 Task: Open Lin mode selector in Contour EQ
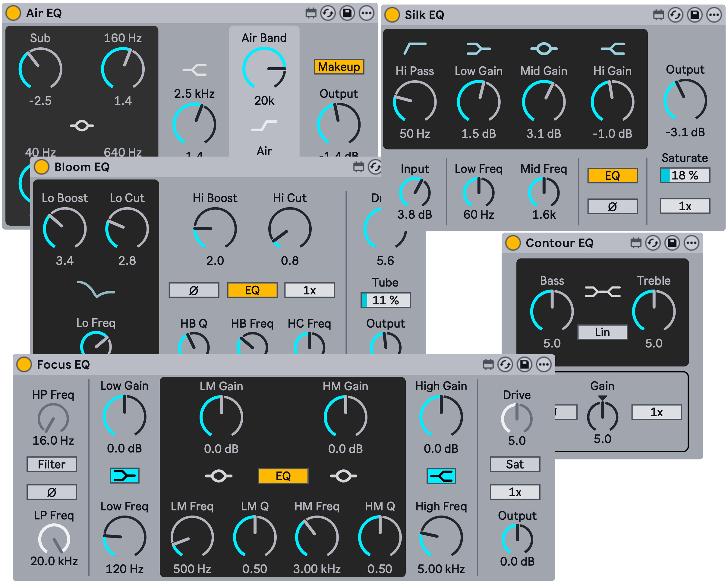(602, 332)
